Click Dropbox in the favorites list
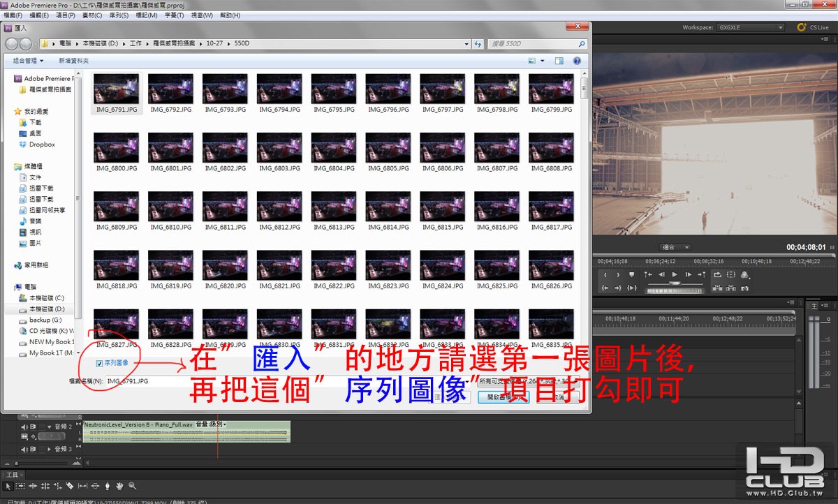The height and width of the screenshot is (504, 838). tap(36, 144)
